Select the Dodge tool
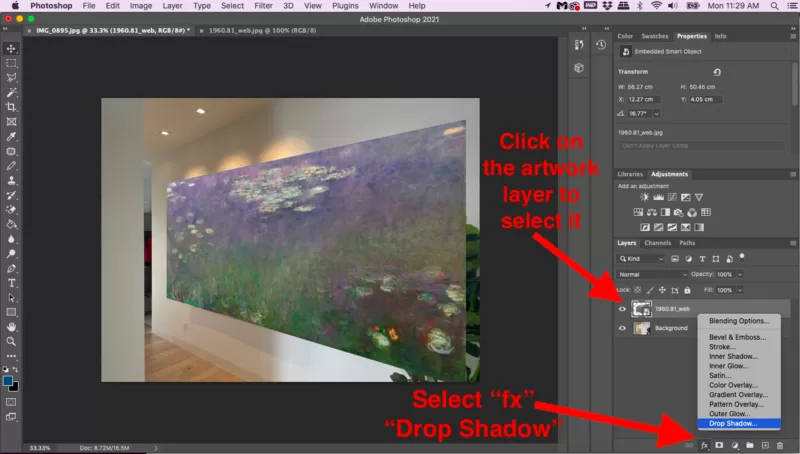 point(11,254)
